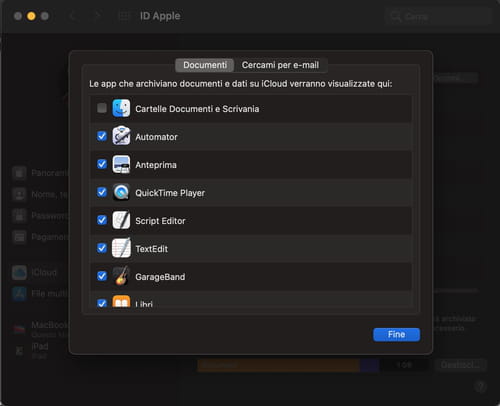The width and height of the screenshot is (500, 406).
Task: Click the Script Editor app icon
Action: point(121,220)
